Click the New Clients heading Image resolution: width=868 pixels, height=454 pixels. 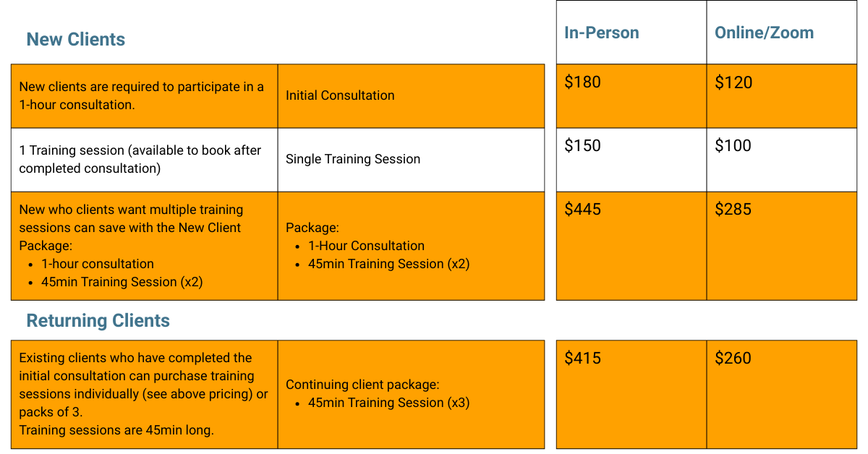76,40
